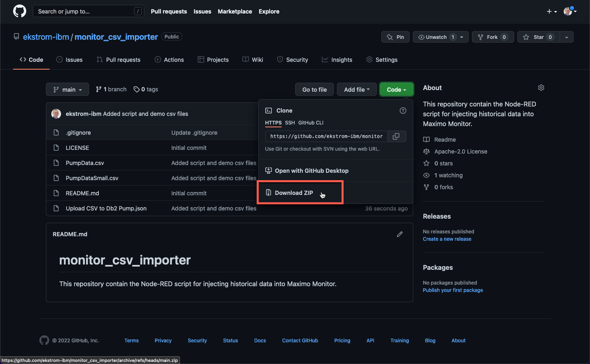This screenshot has width=590, height=364.
Task: Open the monitor_csv_importer repository link
Action: [x=116, y=37]
